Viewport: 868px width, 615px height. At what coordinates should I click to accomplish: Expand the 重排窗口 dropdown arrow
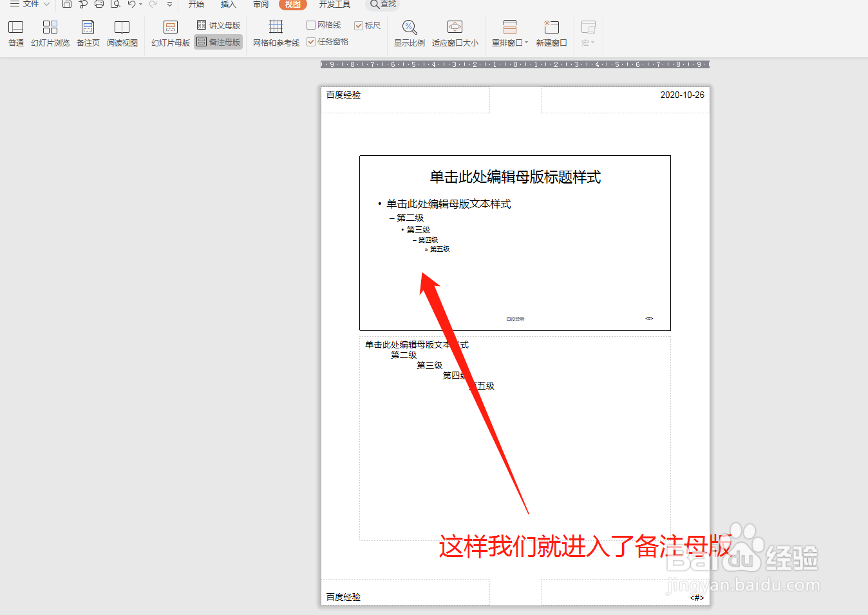pyautogui.click(x=527, y=43)
